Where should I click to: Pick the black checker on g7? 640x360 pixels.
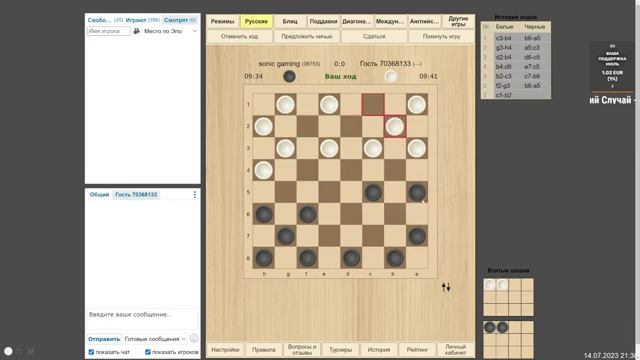tap(285, 236)
